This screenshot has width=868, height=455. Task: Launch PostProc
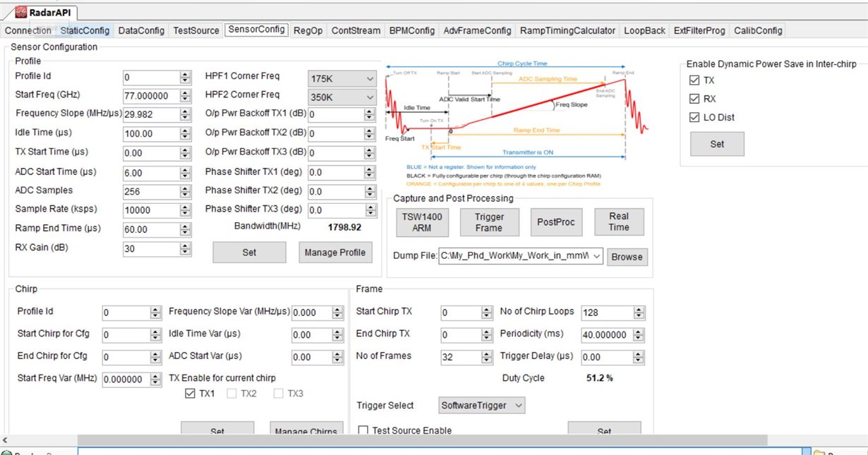click(x=556, y=222)
